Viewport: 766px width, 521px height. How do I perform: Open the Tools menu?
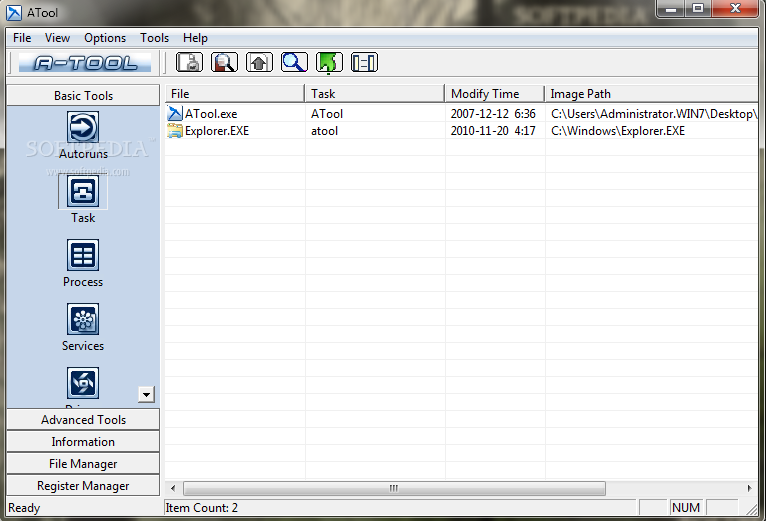click(154, 38)
